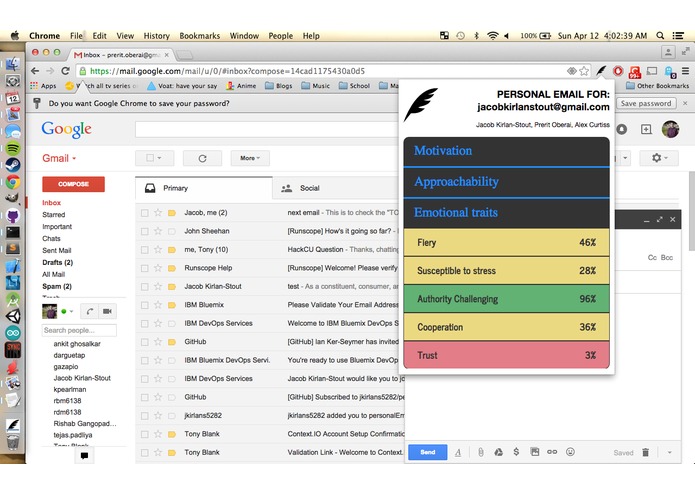Click the quill extension icon in Chrome toolbar
The image size is (695, 494).
(601, 71)
